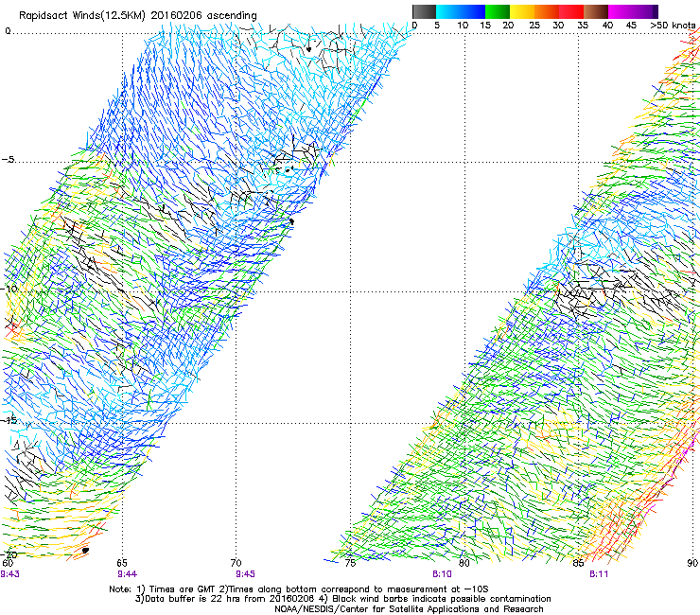
Task: Click the 'Rapidsact Winds(12.5KM) 20160206 ascending' title
Action: point(138,16)
